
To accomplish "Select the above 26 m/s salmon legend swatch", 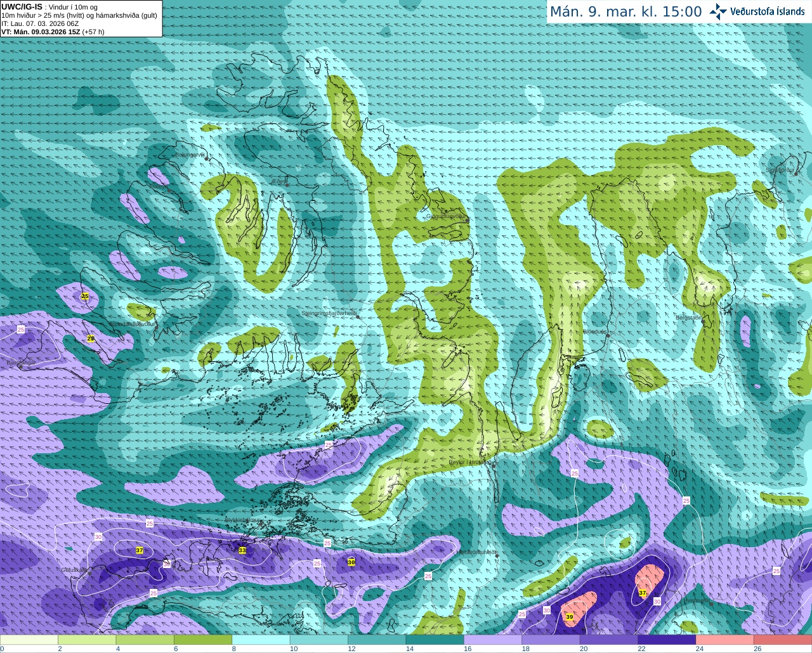I will [783, 640].
